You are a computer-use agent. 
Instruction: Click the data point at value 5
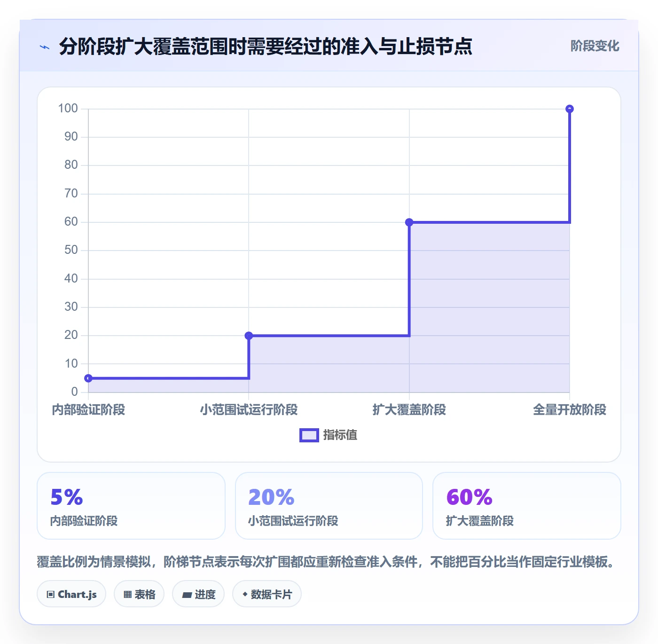tap(88, 378)
